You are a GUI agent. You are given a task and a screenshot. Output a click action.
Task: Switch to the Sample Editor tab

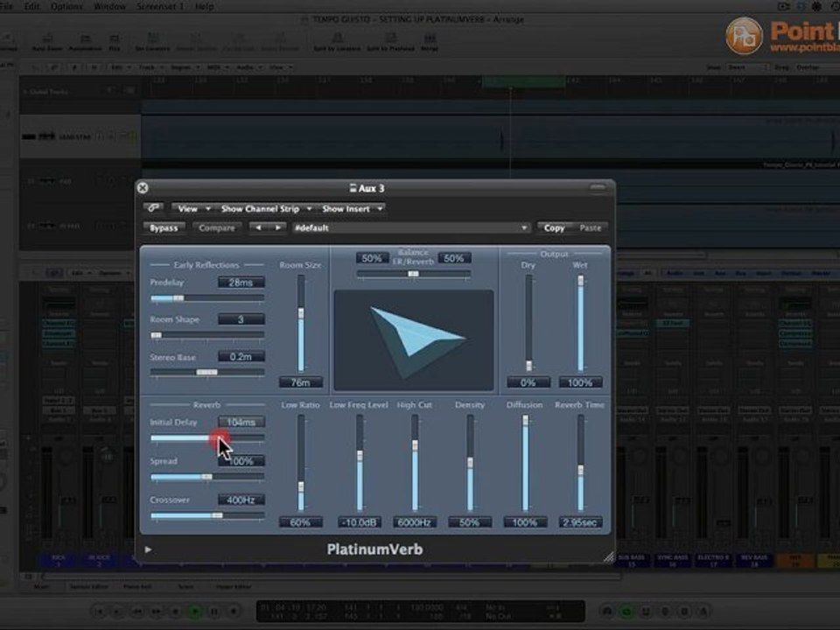click(89, 586)
